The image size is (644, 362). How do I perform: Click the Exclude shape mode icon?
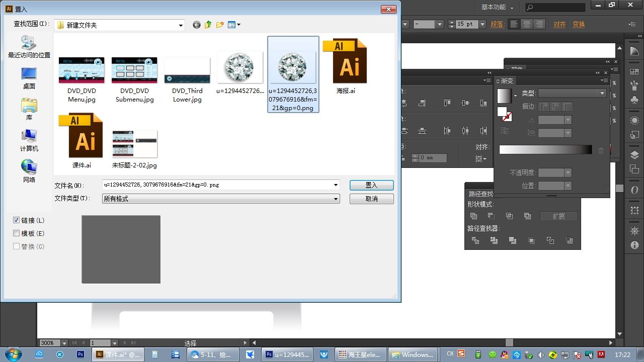527,216
